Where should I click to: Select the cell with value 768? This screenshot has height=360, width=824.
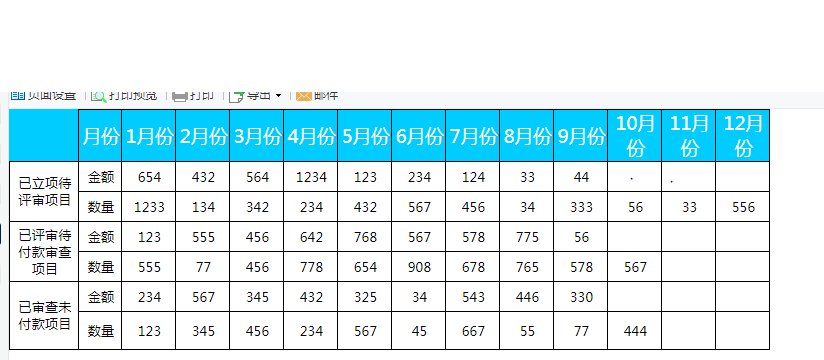pyautogui.click(x=365, y=237)
